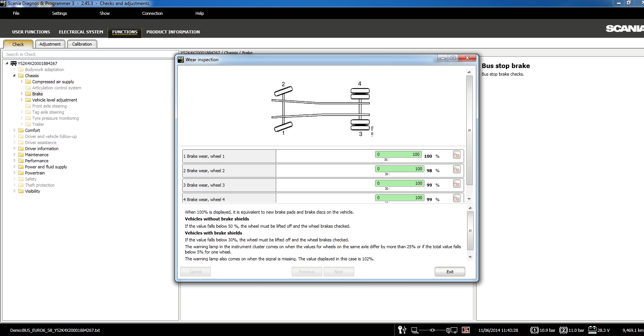Click the Search in Check field
Screen dimensions: 644x336
tap(90, 54)
